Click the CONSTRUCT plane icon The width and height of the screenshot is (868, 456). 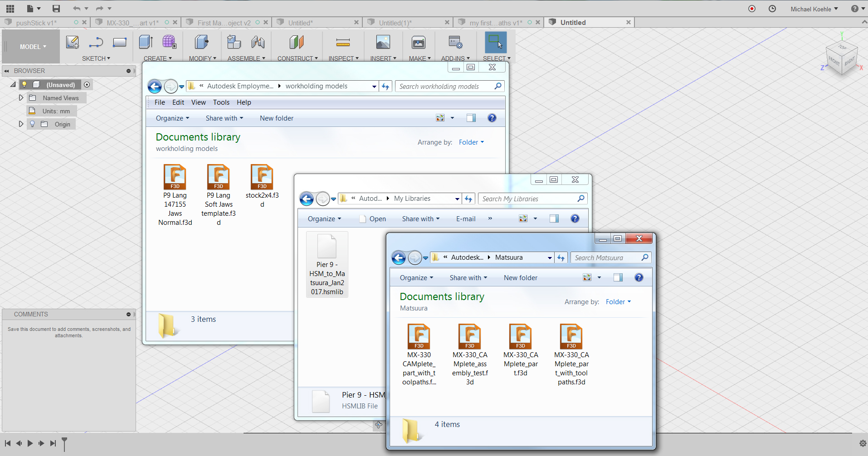[x=297, y=42]
